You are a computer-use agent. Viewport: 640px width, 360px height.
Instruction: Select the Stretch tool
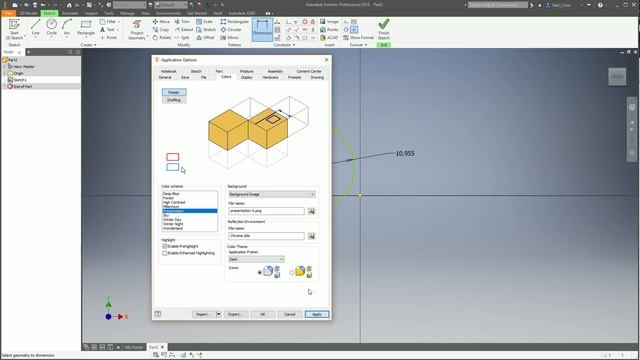[206, 29]
